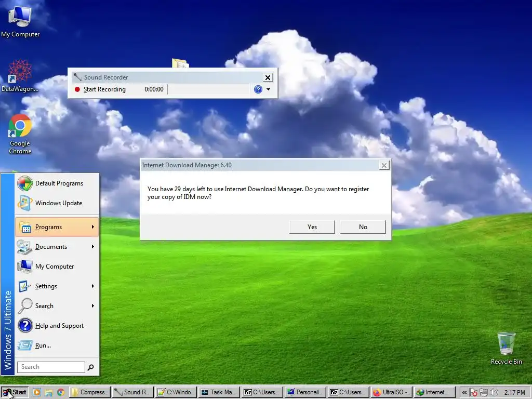This screenshot has width=532, height=399.
Task: Open Documents in Start menu
Action: (57, 247)
